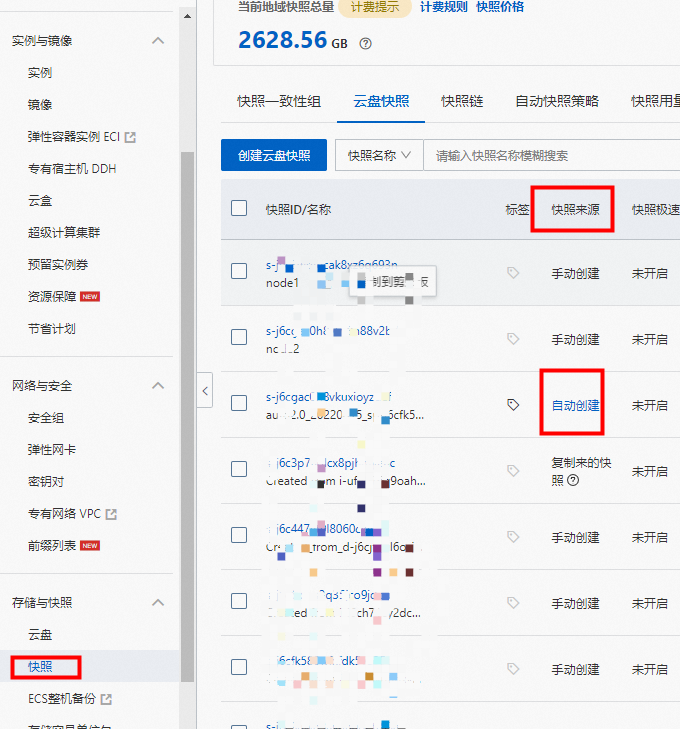Open 前缀列表 in the sidebar
Screen dimensions: 680x729
coord(52,545)
